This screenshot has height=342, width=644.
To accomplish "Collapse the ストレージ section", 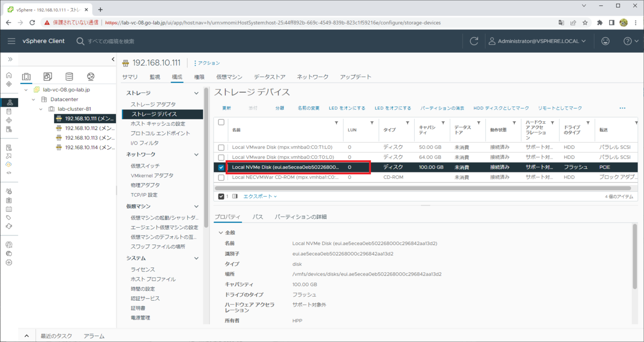I will point(196,93).
